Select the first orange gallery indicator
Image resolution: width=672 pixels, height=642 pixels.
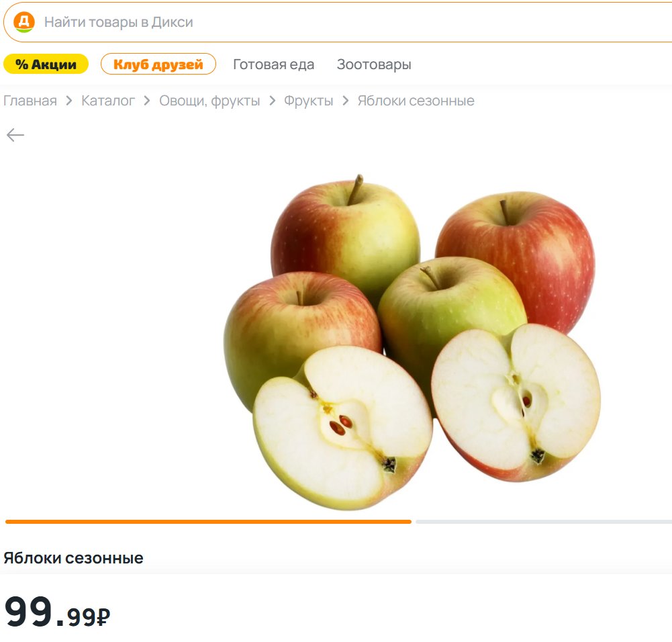(208, 522)
